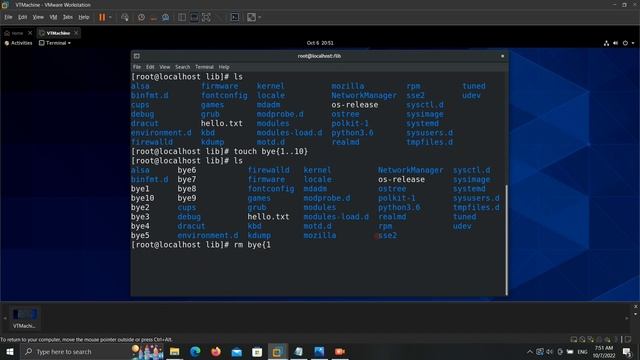Click 'bye10' in the terminal listing
The image size is (640, 360).
pos(142,198)
